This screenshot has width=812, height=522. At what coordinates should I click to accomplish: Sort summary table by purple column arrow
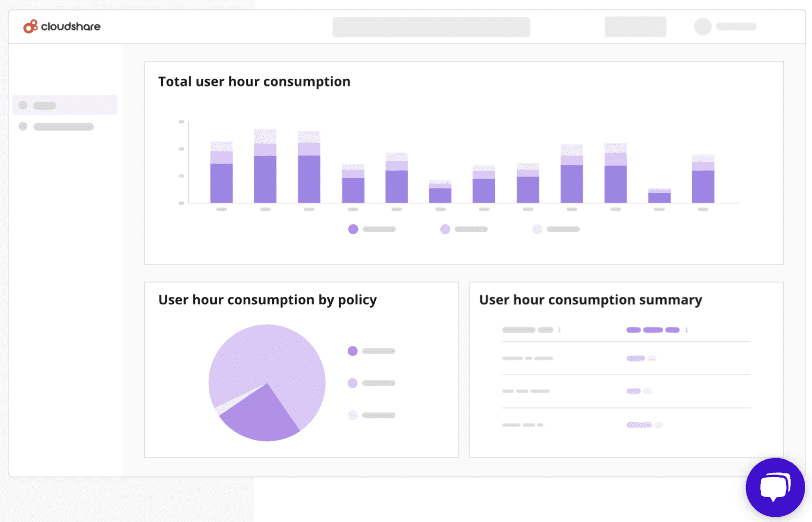(687, 330)
